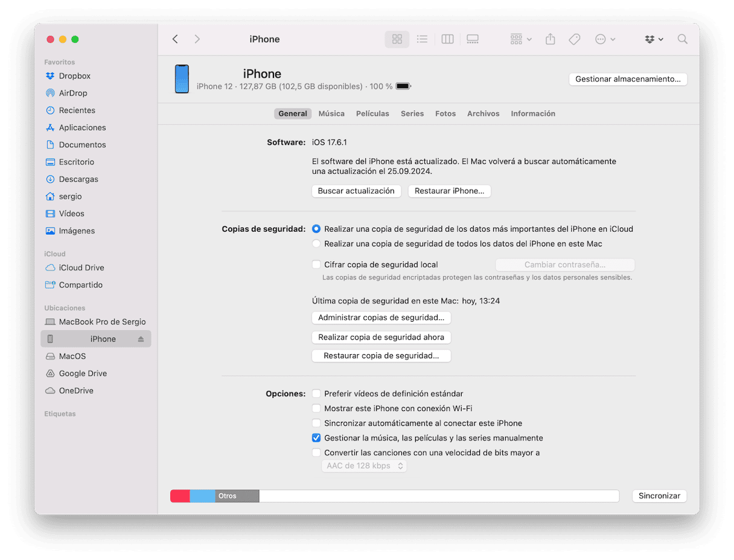Screen dimensions: 734x560
Task: Switch to list view
Action: [x=422, y=39]
